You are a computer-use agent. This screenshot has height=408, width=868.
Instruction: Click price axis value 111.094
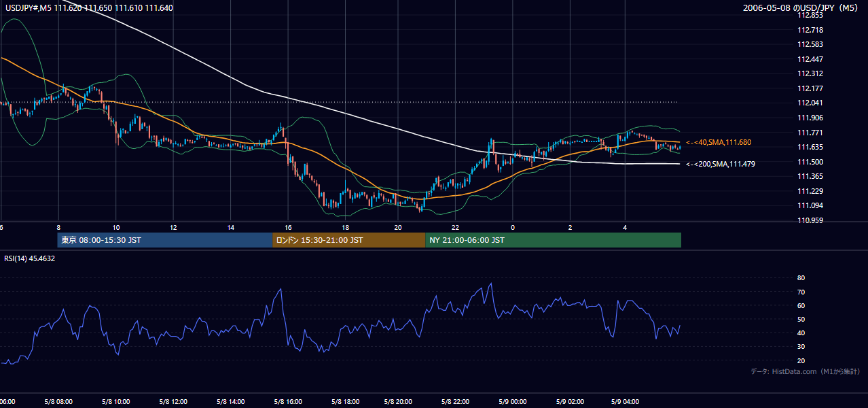(810, 205)
